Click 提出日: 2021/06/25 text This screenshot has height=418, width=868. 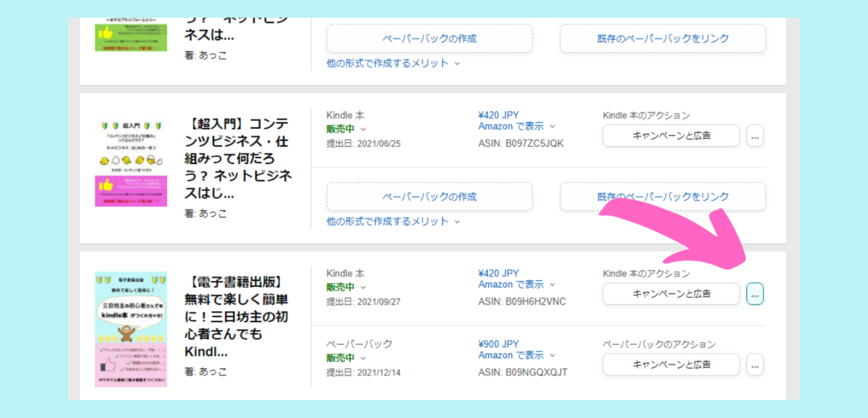coord(363,143)
